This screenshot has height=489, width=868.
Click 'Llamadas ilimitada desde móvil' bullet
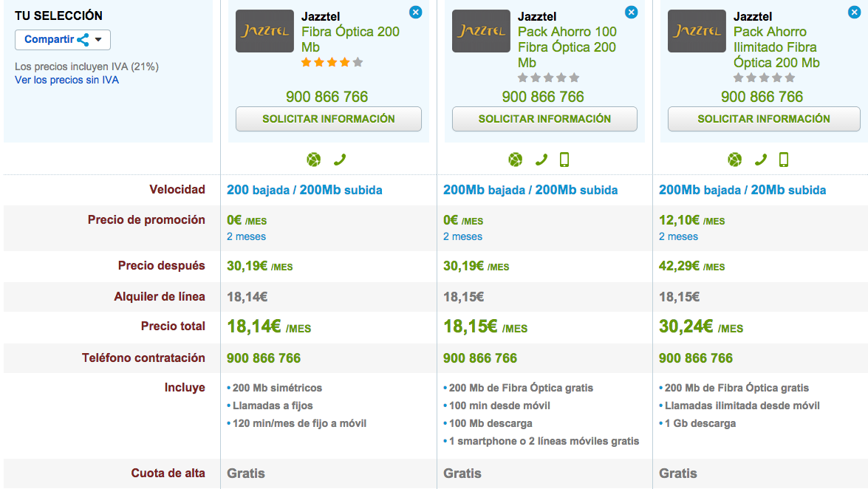tap(742, 406)
